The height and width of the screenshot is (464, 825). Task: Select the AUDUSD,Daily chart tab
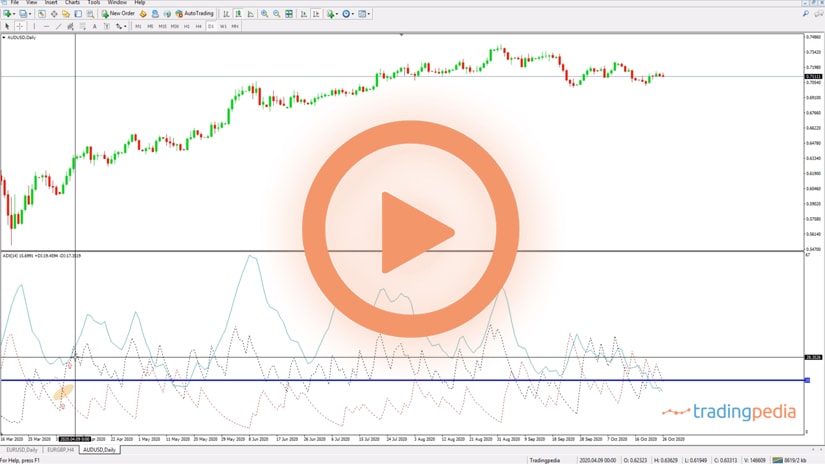click(x=99, y=450)
